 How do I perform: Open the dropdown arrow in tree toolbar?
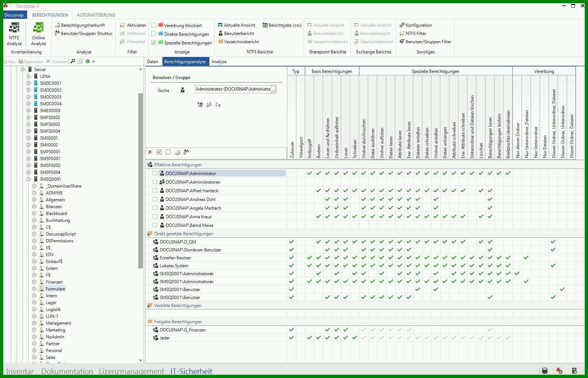pos(94,62)
